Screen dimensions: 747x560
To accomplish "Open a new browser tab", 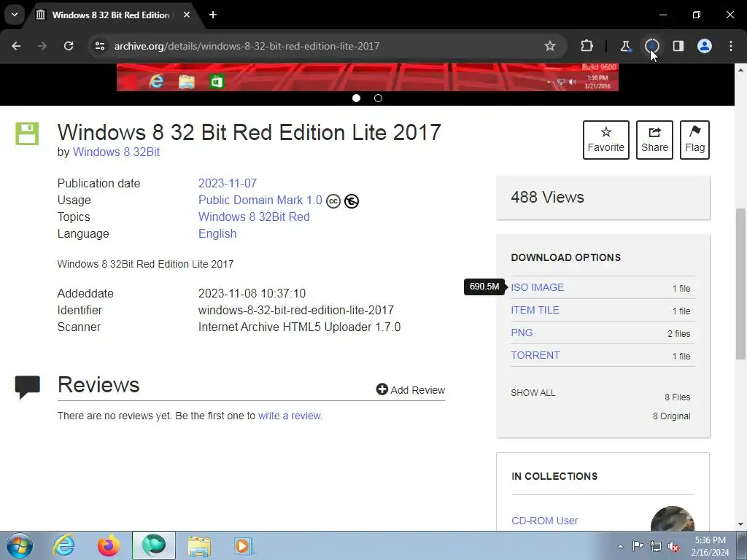I will [x=213, y=15].
